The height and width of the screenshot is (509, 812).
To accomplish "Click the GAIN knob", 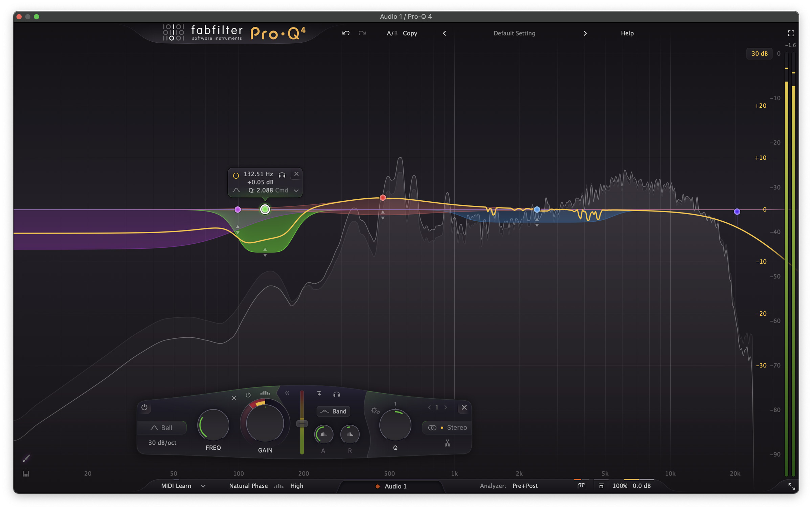I will tap(265, 423).
